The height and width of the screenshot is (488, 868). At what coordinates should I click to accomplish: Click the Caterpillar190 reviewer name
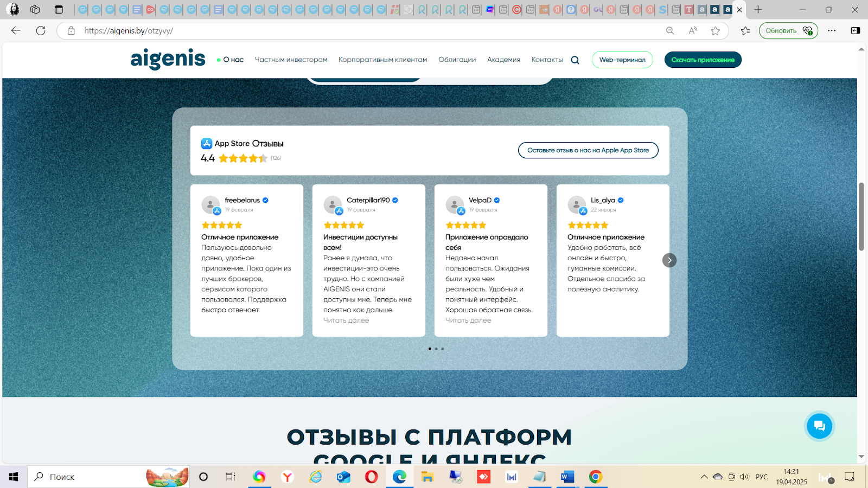pos(368,200)
